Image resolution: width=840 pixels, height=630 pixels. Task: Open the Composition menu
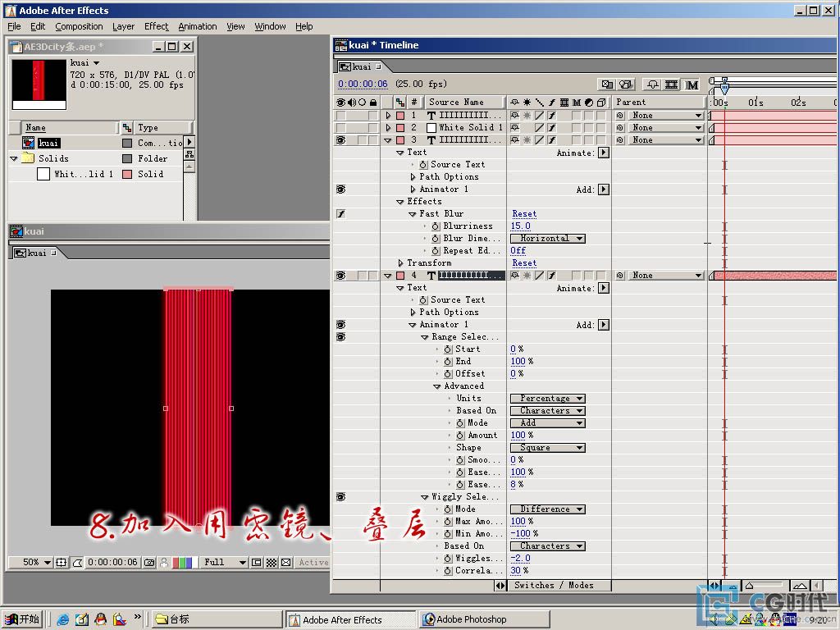tap(79, 26)
